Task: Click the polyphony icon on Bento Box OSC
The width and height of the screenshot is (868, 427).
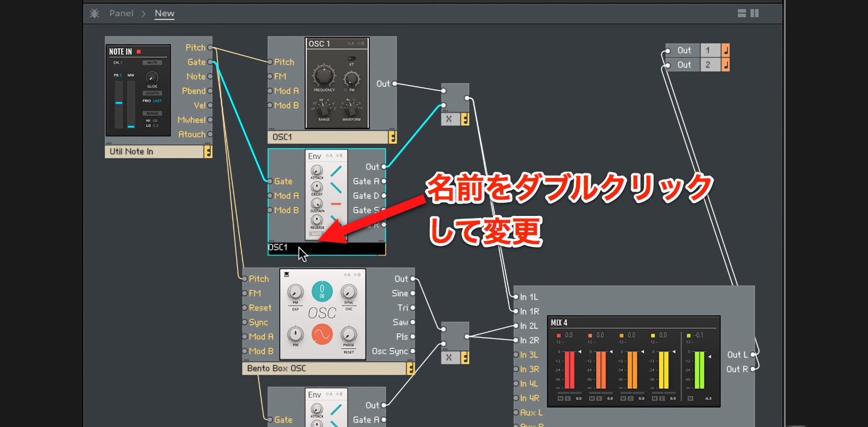Action: (x=410, y=368)
